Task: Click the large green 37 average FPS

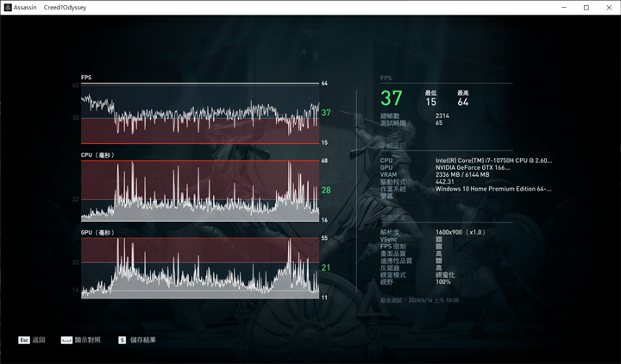Action: click(x=392, y=98)
